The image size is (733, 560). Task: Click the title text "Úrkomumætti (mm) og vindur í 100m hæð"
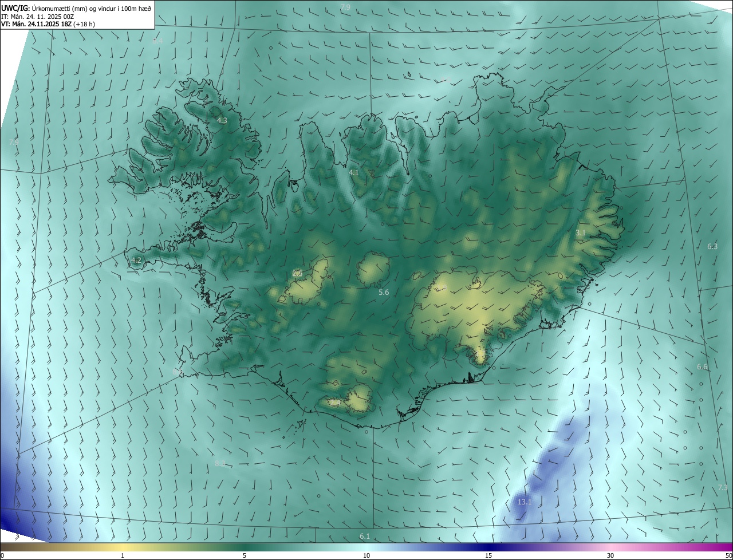[92, 7]
